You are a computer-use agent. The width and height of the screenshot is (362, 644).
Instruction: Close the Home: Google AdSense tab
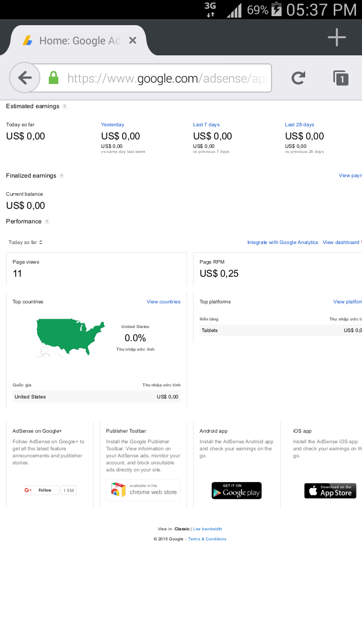[x=133, y=40]
